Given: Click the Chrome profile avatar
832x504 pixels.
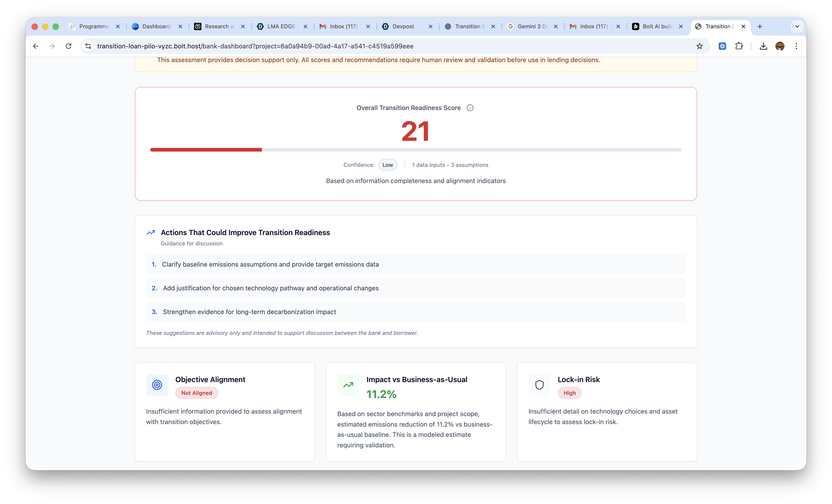Looking at the screenshot, I should coord(780,46).
